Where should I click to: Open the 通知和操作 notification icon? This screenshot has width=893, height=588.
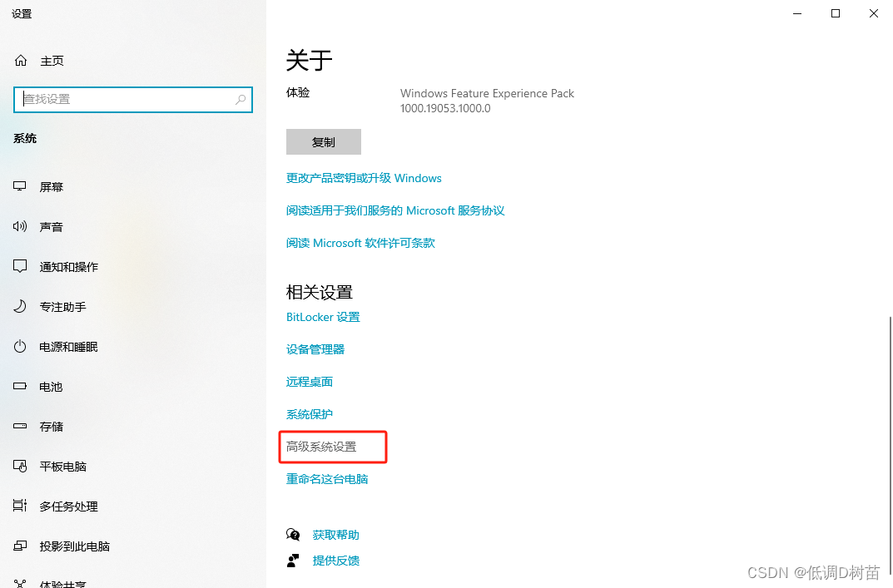(x=20, y=266)
